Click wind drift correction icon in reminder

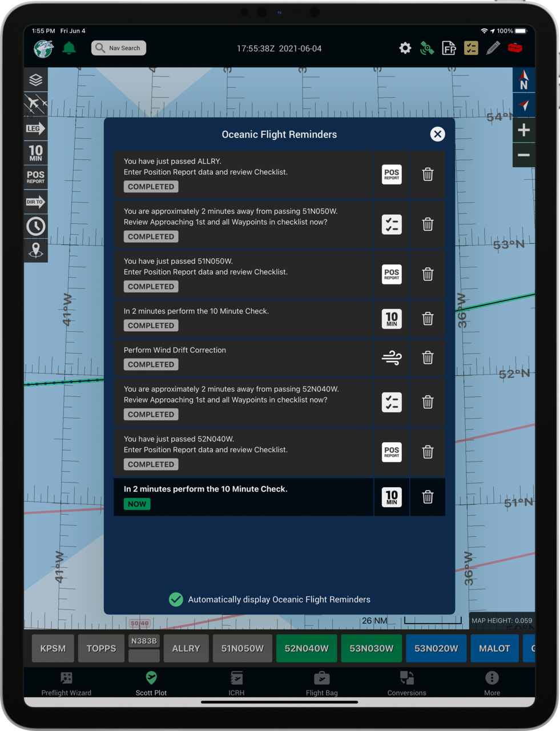392,358
